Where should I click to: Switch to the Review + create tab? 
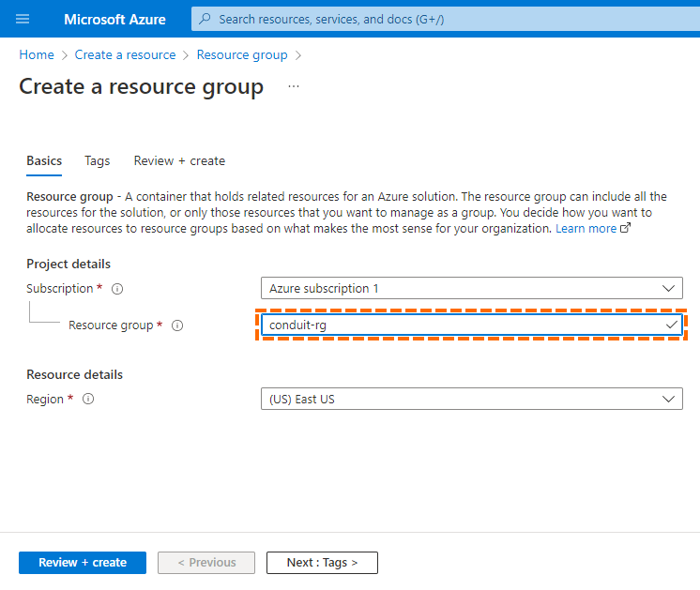(179, 160)
